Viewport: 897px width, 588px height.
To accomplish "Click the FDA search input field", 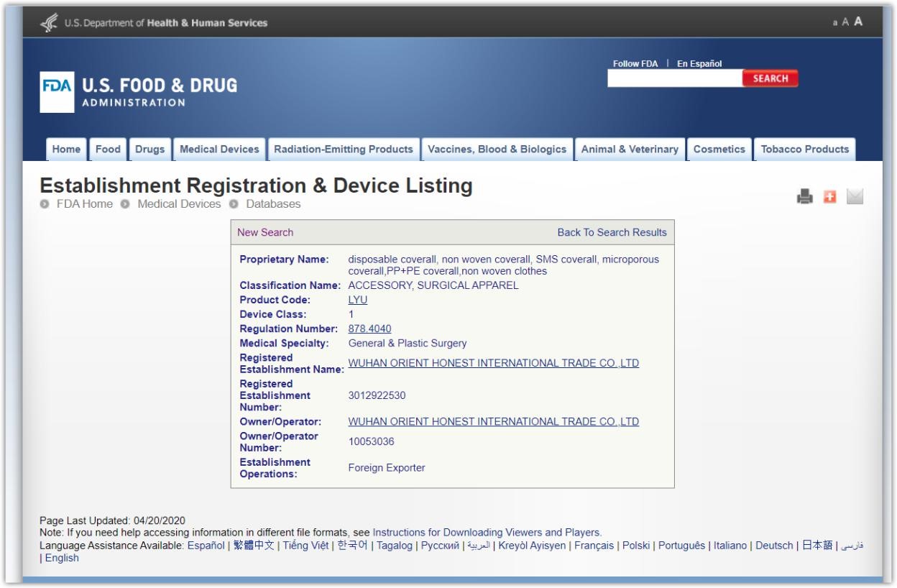I will pos(674,79).
